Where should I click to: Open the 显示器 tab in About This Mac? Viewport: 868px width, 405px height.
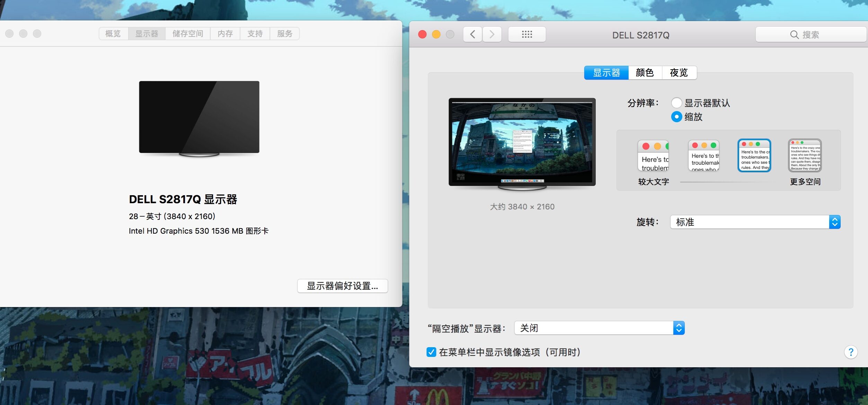[x=147, y=34]
